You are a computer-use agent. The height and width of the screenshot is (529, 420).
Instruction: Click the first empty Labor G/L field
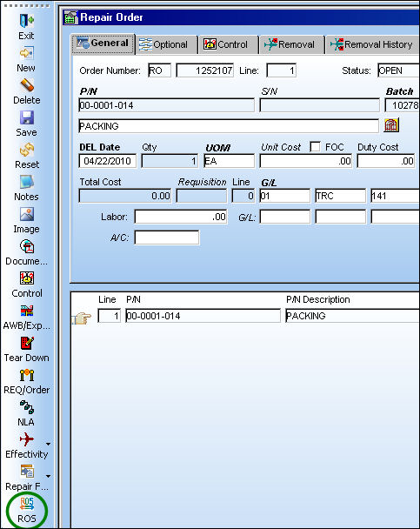(x=285, y=217)
